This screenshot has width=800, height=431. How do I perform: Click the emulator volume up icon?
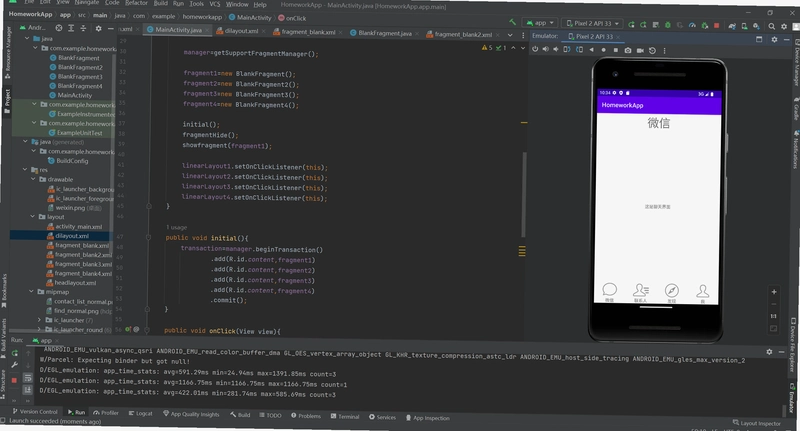pos(545,49)
